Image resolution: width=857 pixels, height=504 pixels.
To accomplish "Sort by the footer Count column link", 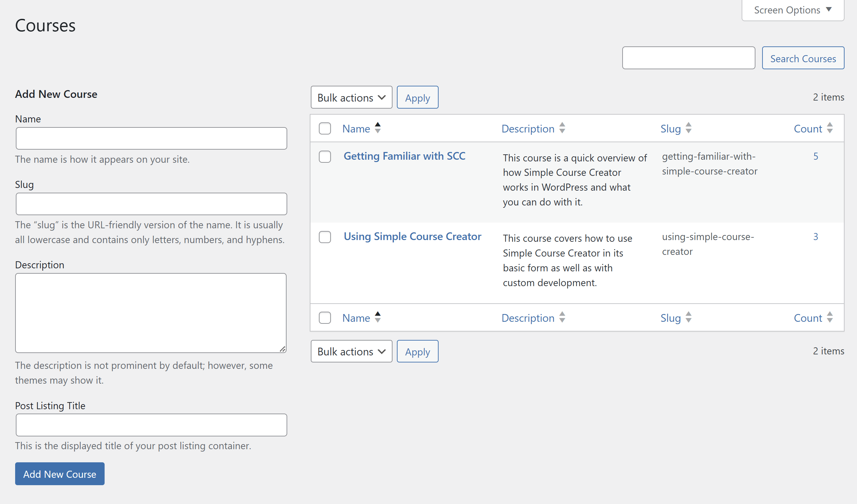I will (x=808, y=318).
